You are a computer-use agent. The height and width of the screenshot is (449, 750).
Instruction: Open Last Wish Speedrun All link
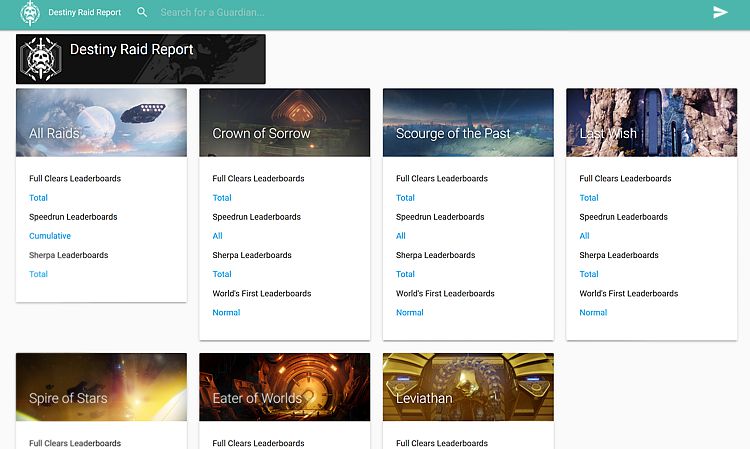[585, 236]
